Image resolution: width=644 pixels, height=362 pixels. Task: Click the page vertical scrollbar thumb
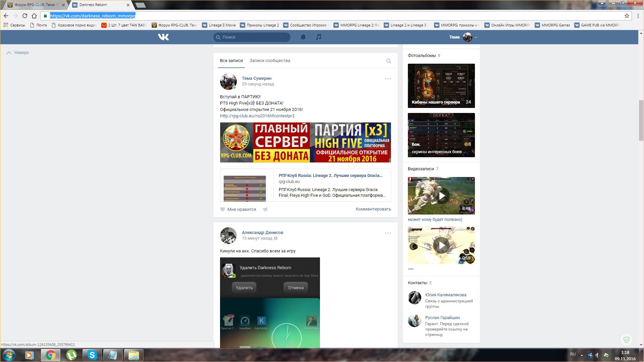[641, 121]
